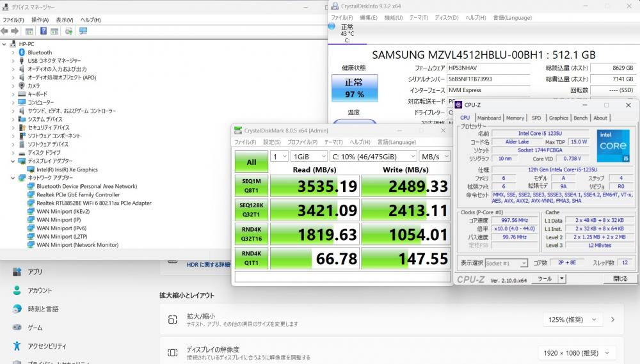Expand システム デバイス tree node
This screenshot has width=640, height=364.
13,119
